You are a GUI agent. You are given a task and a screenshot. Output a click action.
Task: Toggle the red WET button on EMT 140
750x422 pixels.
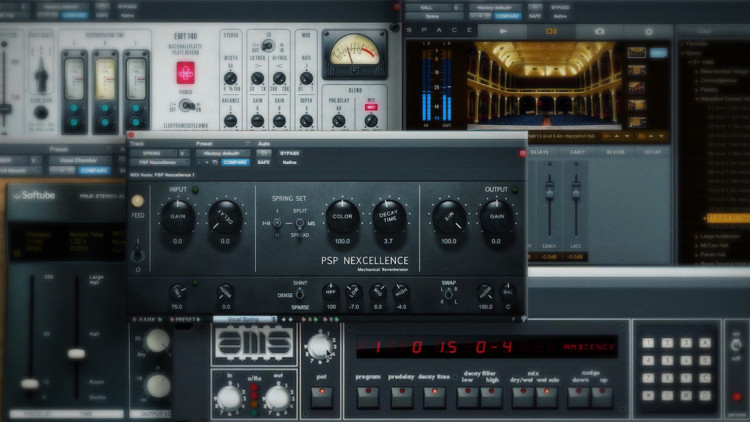click(x=371, y=107)
